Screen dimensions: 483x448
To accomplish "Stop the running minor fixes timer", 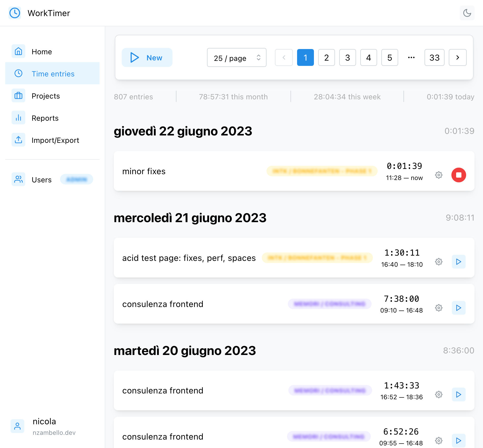I will [x=459, y=175].
